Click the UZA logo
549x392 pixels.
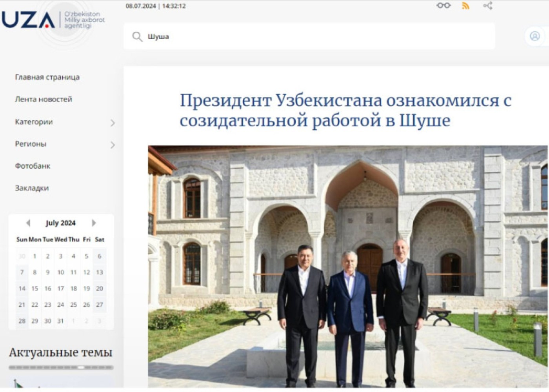(x=28, y=20)
